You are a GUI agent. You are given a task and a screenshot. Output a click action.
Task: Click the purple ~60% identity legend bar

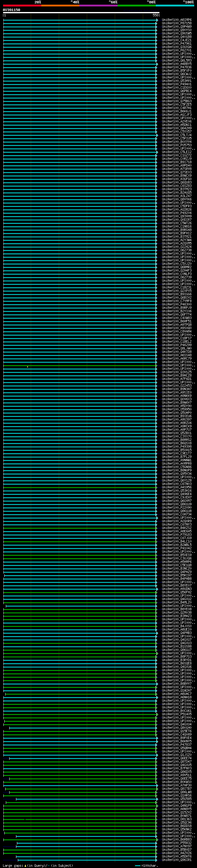point(99,6)
